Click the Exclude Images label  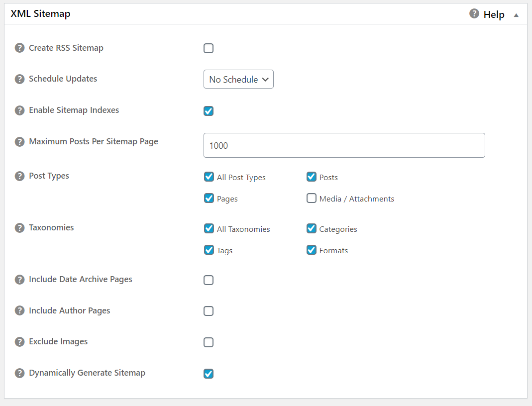pos(58,341)
